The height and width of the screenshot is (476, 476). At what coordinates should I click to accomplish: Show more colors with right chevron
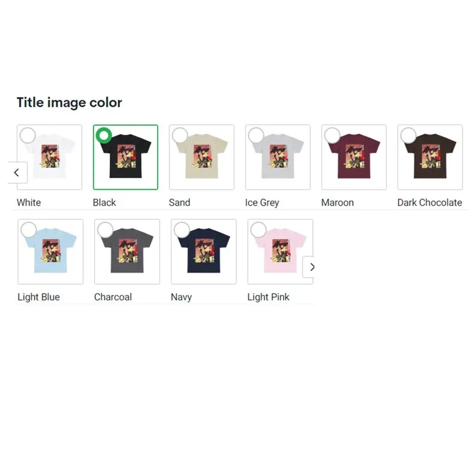tap(309, 267)
